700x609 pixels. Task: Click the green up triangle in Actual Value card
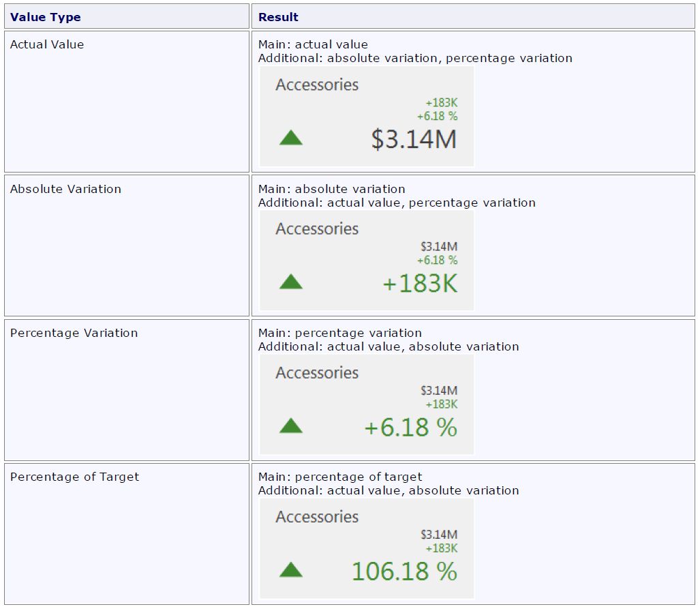pyautogui.click(x=291, y=138)
